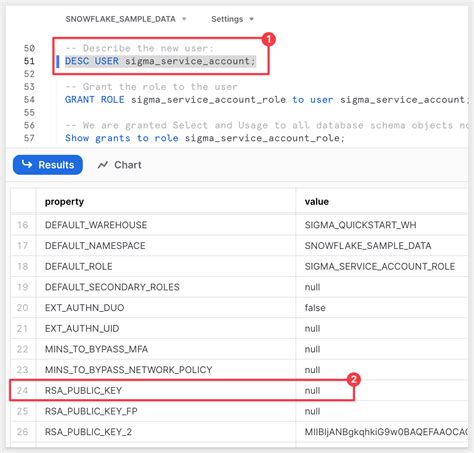Select the RSA_PUBLIC_KEY property cell
This screenshot has height=453, width=474.
[x=166, y=390]
